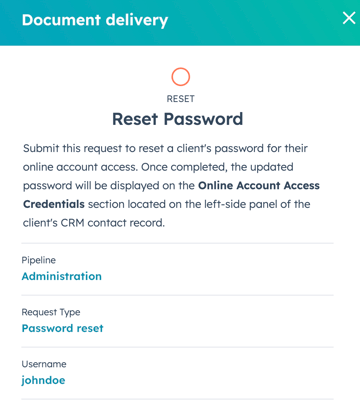The height and width of the screenshot is (408, 360).
Task: Close the Document delivery panel
Action: (x=349, y=18)
